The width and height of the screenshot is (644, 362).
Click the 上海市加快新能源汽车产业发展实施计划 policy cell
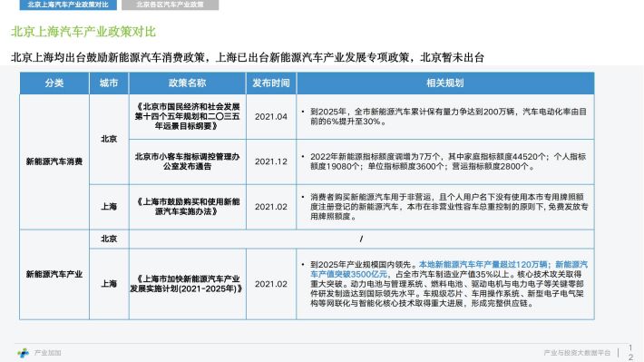(x=187, y=284)
